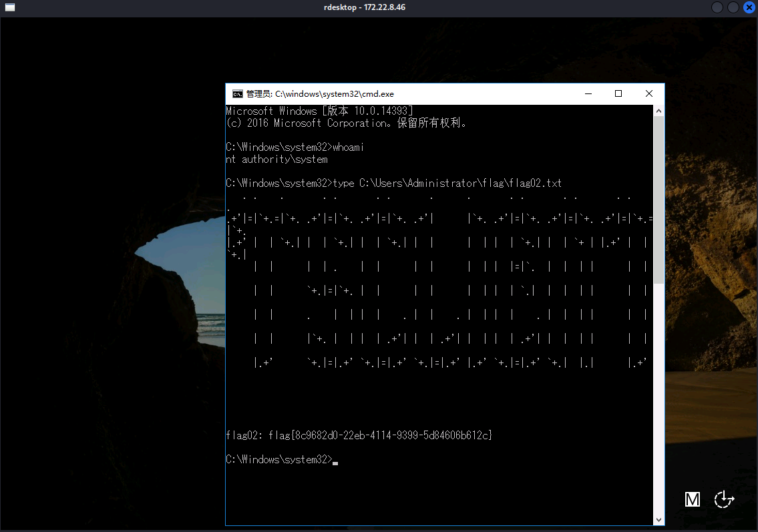Click the whoami command line text

pos(295,148)
